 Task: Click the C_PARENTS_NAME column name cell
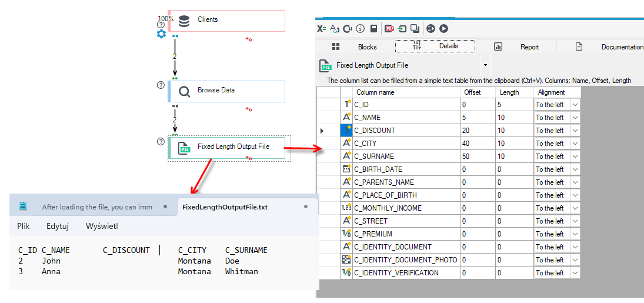click(x=406, y=182)
